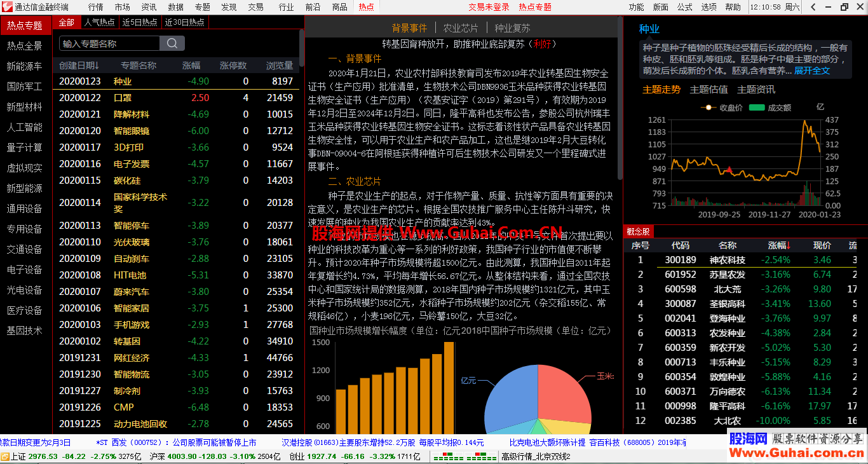
Task: Open the 发现 menu
Action: tap(229, 7)
